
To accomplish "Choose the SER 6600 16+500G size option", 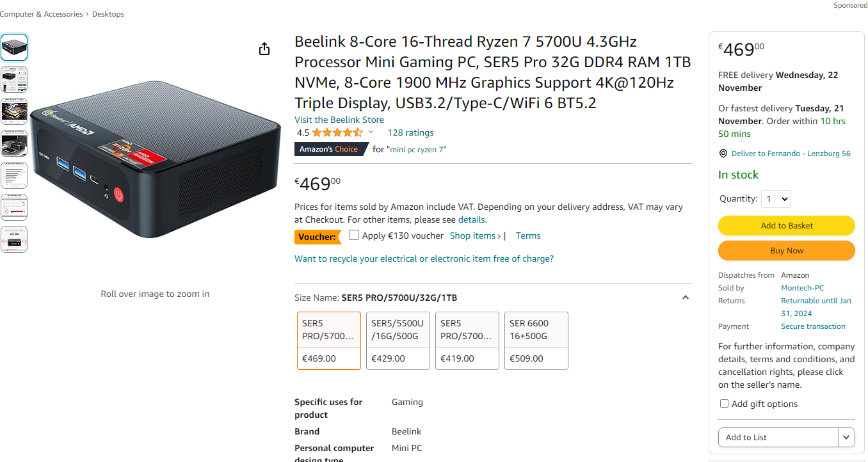I will pos(536,340).
